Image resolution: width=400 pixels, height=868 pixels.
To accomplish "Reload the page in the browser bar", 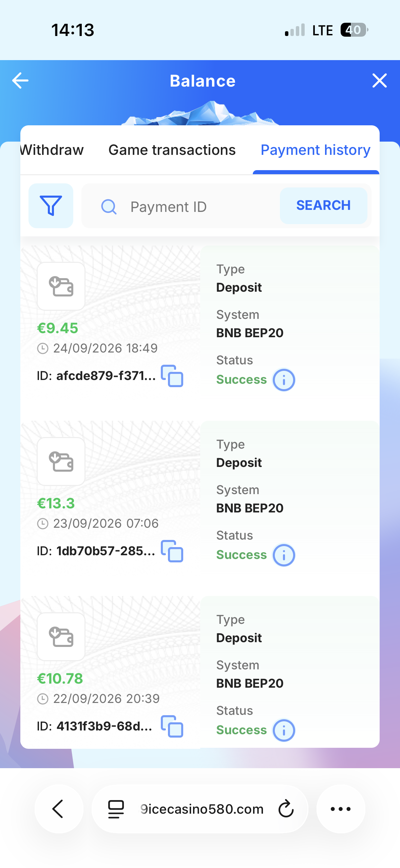I will click(x=286, y=809).
